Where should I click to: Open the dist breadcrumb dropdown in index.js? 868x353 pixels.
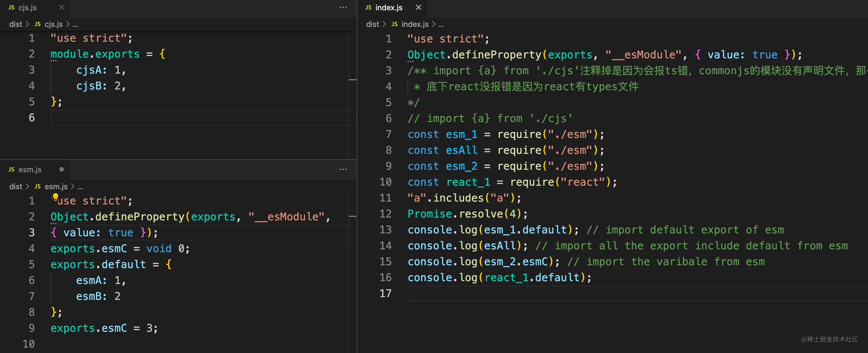click(372, 24)
